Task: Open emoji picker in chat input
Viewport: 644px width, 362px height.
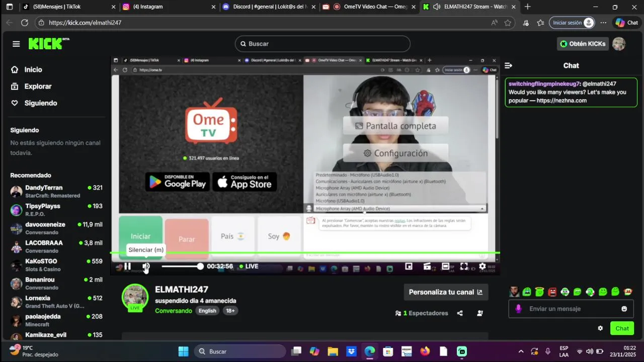Action: (x=624, y=309)
